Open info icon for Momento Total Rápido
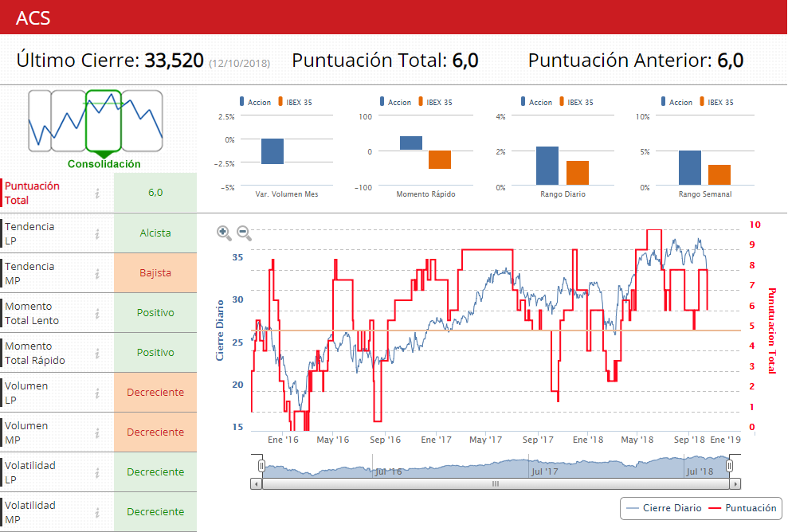 pos(97,353)
